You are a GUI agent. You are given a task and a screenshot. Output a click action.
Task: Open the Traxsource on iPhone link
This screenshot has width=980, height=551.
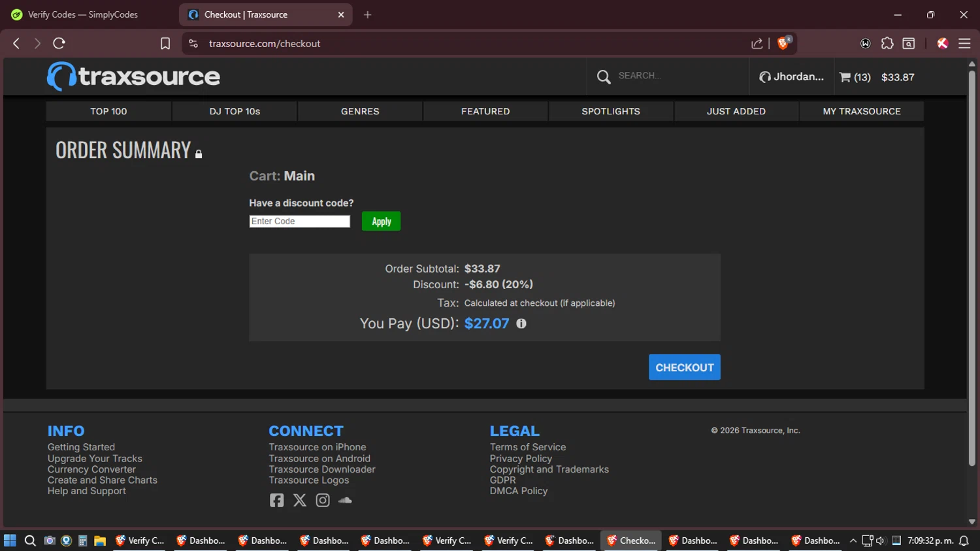[318, 447]
